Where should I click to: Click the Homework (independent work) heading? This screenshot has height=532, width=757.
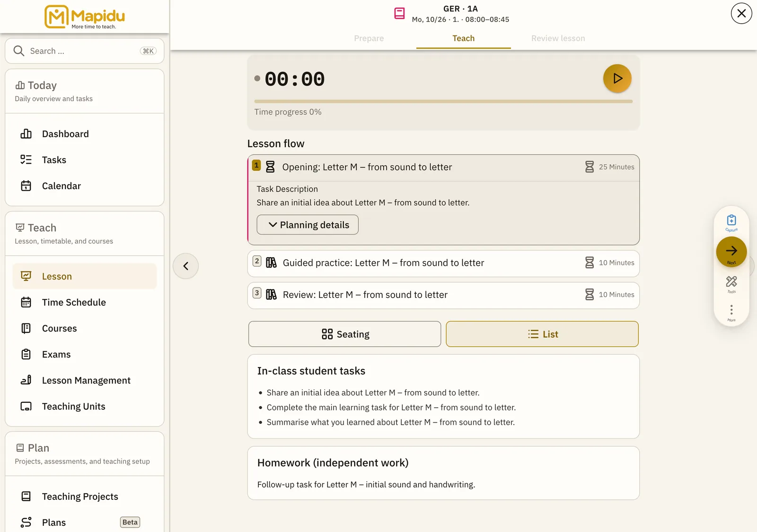(333, 463)
